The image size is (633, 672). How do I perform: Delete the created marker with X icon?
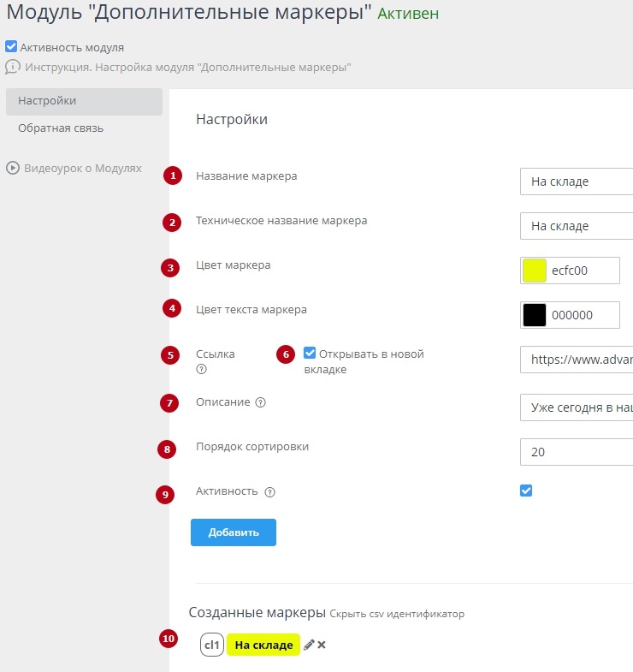322,645
